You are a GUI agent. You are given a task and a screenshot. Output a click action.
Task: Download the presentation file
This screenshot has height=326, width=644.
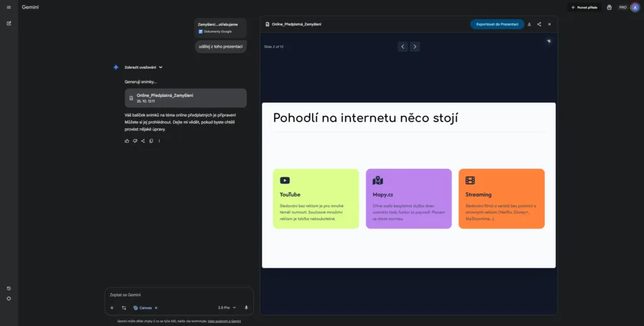point(529,24)
